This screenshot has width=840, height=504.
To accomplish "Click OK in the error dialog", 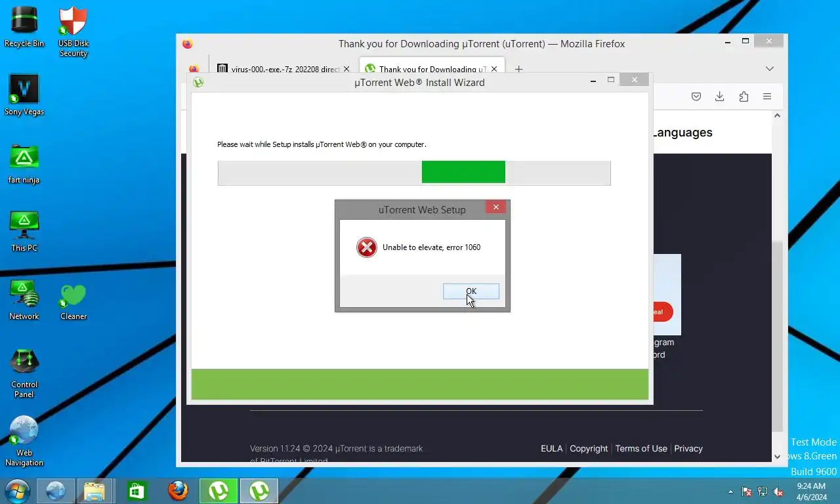I will pos(471,291).
